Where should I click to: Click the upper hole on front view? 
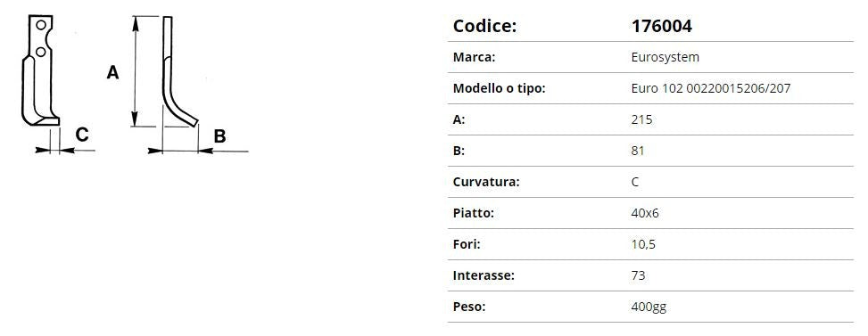[41, 25]
